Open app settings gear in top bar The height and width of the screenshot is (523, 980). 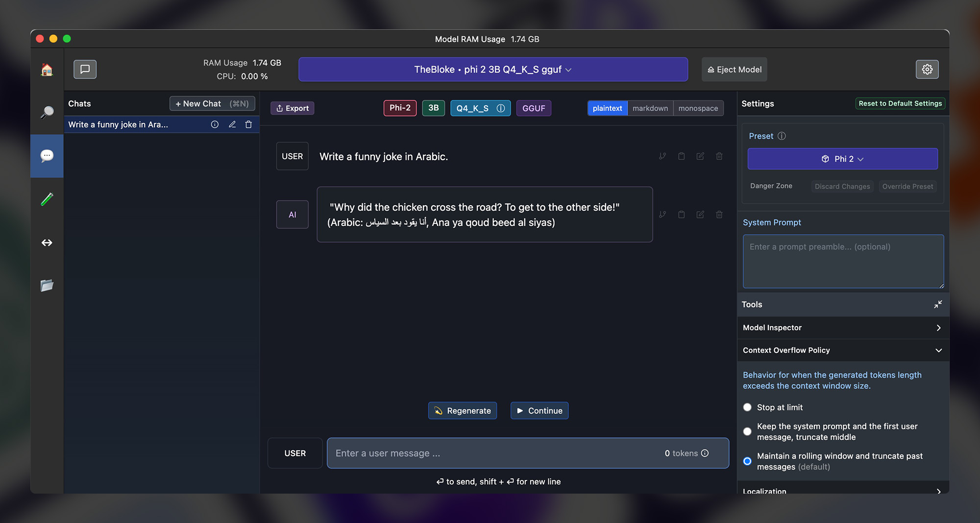point(927,70)
